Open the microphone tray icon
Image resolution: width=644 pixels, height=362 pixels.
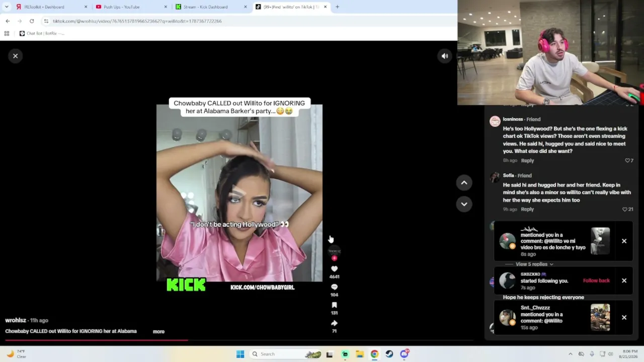point(592,354)
